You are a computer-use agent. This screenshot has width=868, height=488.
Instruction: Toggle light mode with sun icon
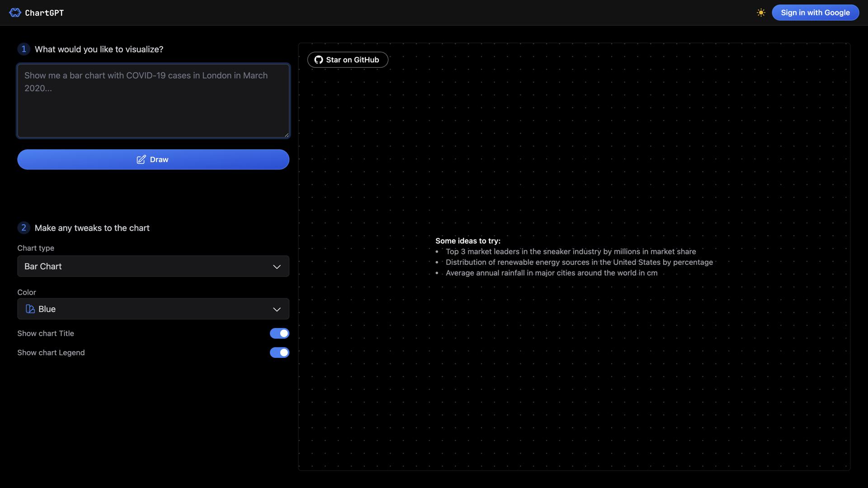[x=761, y=13]
